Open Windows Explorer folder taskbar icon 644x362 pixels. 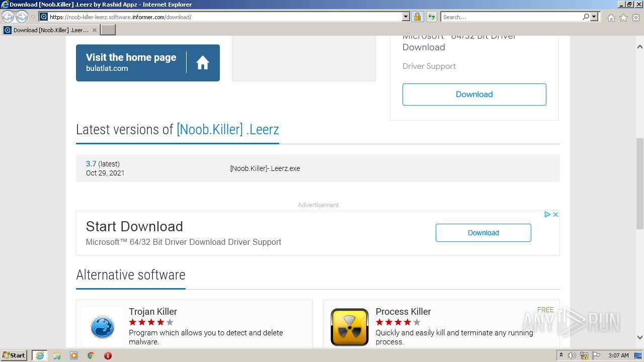click(57, 355)
